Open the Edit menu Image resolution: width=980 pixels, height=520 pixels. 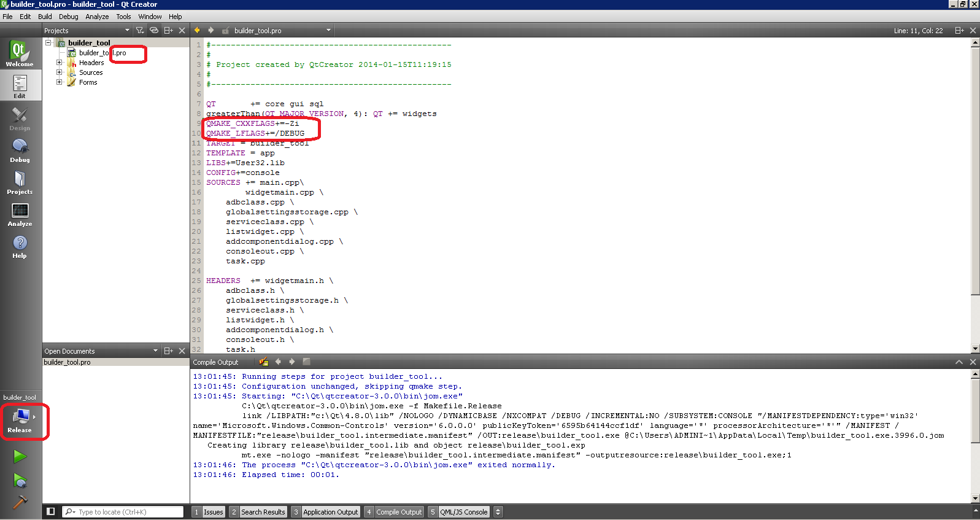tap(25, 17)
